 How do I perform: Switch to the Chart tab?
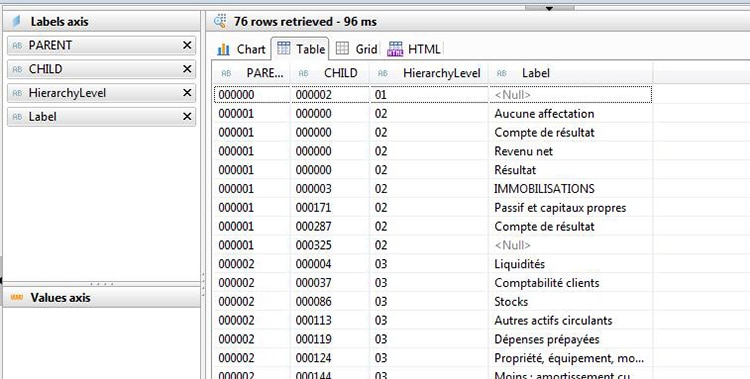241,49
